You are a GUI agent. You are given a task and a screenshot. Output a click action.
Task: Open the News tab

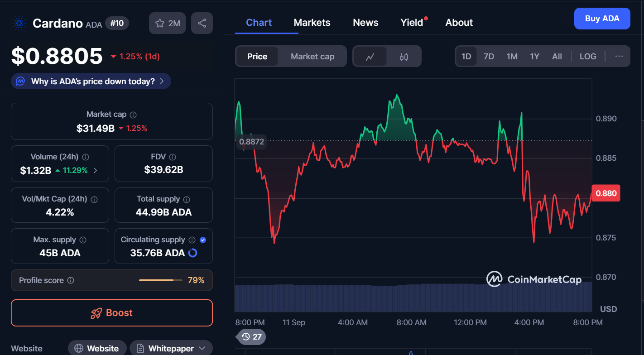click(x=365, y=23)
